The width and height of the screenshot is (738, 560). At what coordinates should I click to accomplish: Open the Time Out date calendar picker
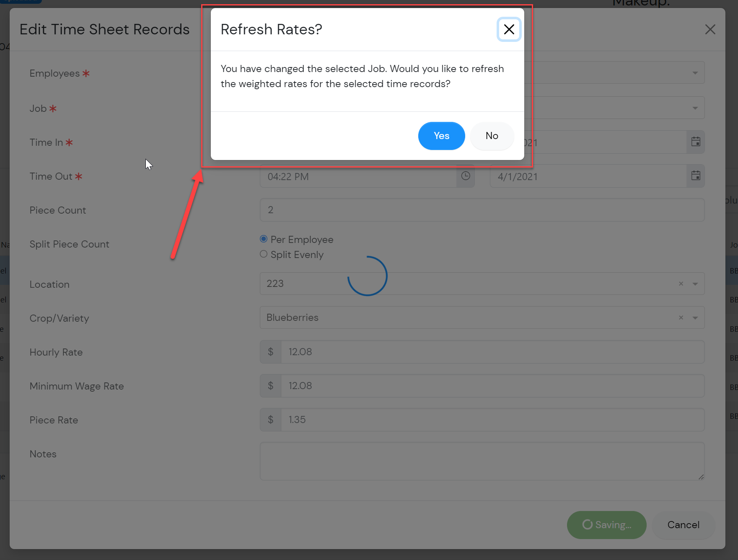[x=696, y=176]
